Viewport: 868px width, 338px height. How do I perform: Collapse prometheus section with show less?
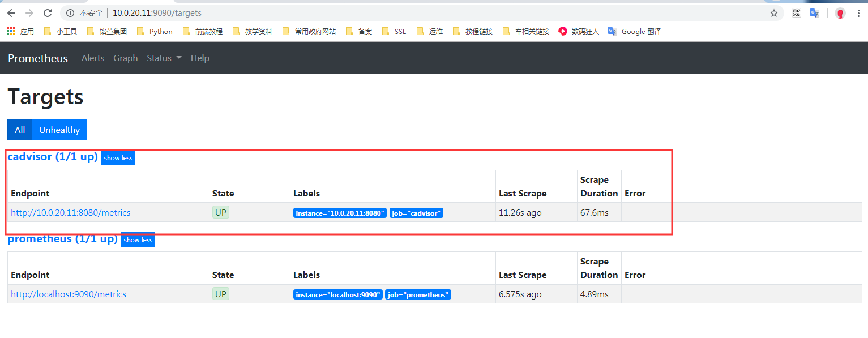pos(138,240)
